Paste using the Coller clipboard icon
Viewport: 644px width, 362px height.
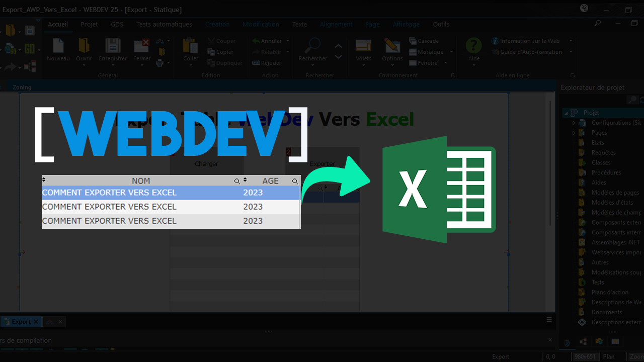point(190,46)
